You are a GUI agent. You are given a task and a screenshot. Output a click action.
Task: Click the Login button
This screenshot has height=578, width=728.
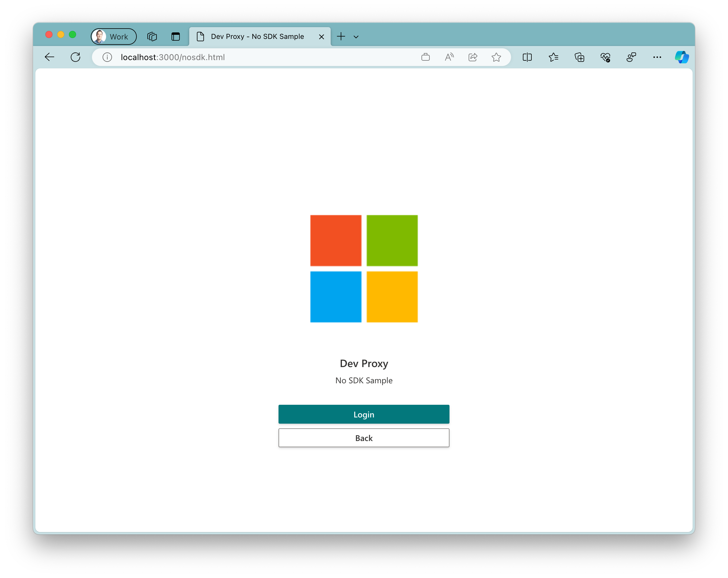tap(364, 414)
